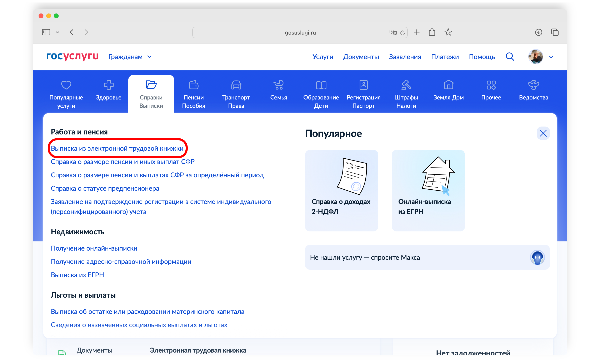Open Транспорт Права category
Image resolution: width=600 pixels, height=364 pixels.
(x=236, y=85)
